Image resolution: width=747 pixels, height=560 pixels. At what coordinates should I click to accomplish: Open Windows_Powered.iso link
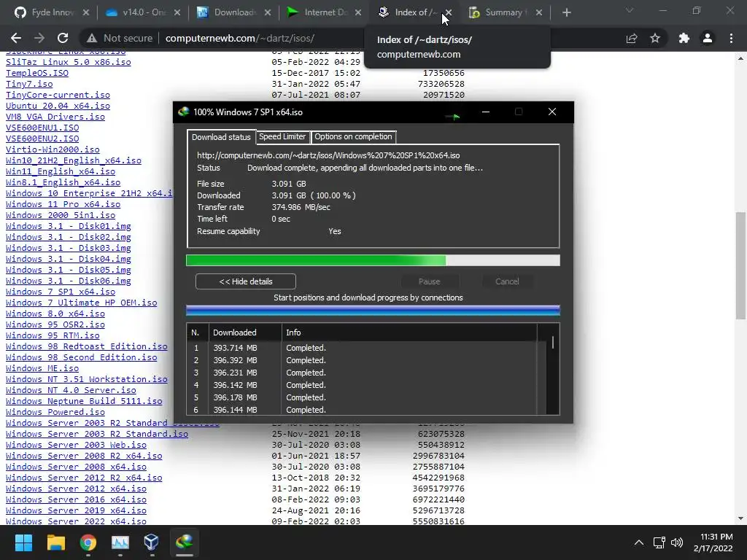(55, 412)
